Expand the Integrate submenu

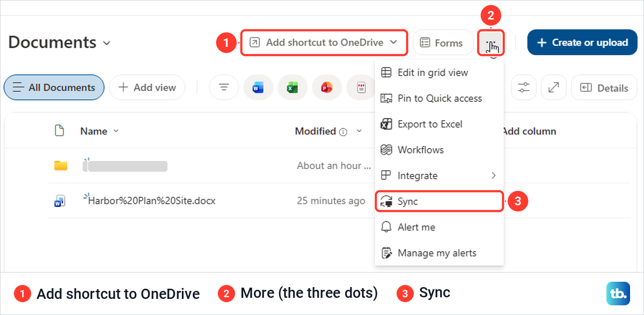pyautogui.click(x=439, y=175)
